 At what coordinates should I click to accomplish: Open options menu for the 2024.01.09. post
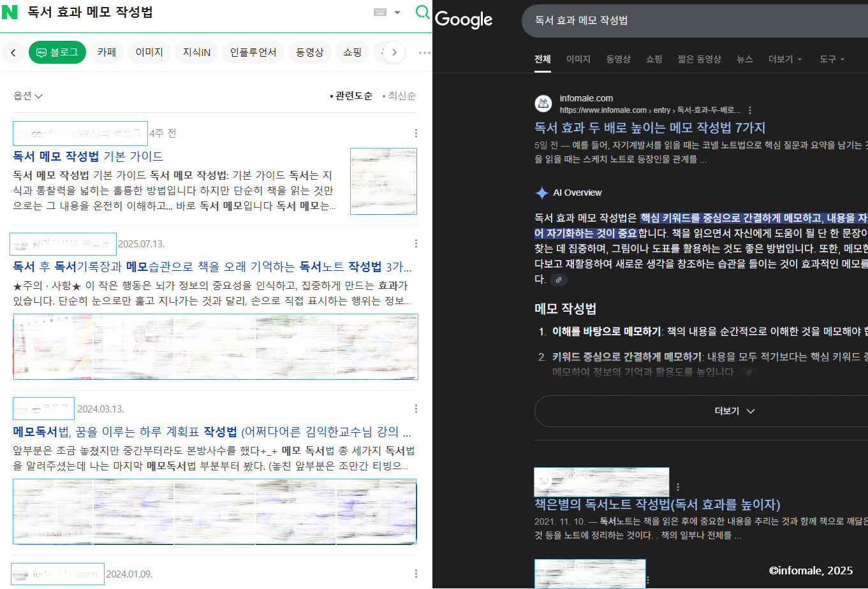(416, 574)
